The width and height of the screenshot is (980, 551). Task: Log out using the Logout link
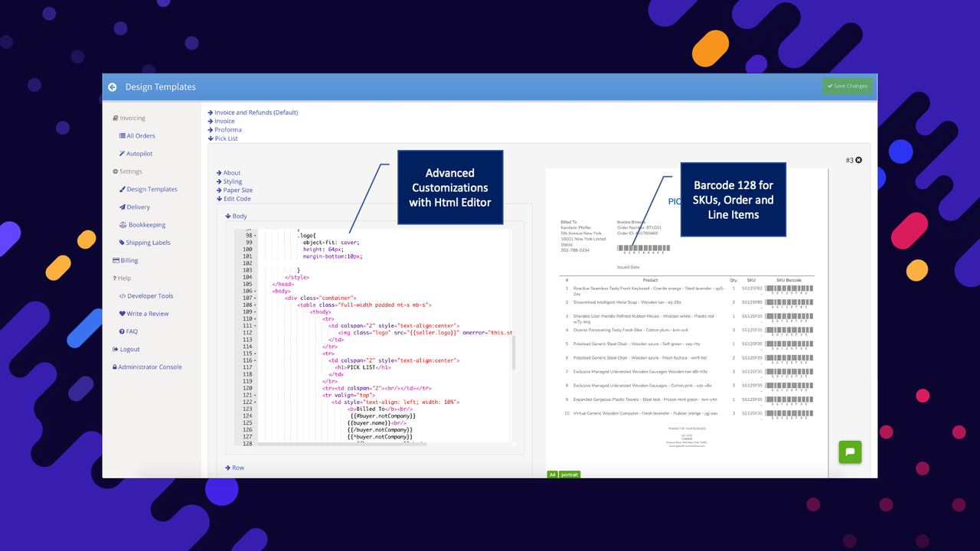tap(126, 349)
